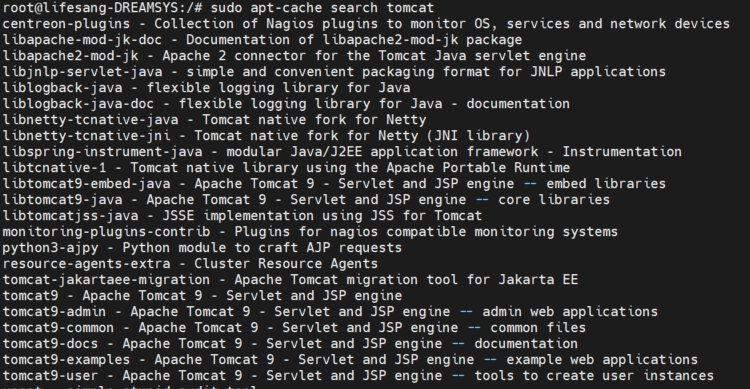This screenshot has width=750, height=389.
Task: Click the 'tomcat9-docs' package name
Action: coord(50,344)
